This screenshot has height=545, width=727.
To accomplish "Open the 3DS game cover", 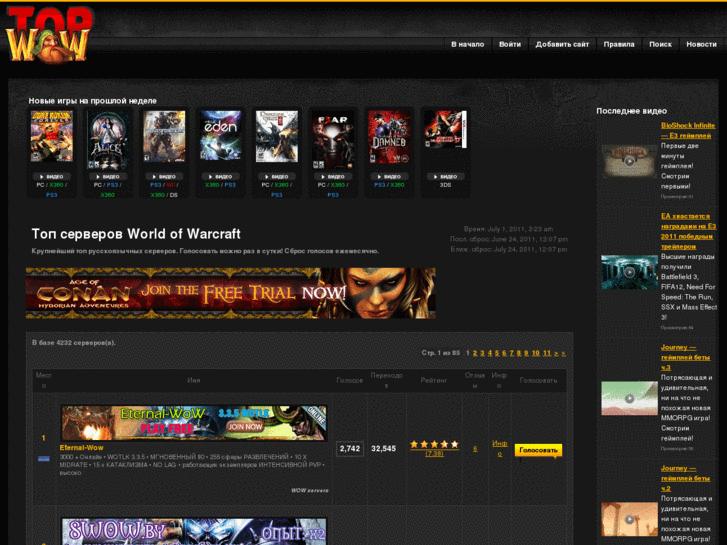I will [446, 129].
